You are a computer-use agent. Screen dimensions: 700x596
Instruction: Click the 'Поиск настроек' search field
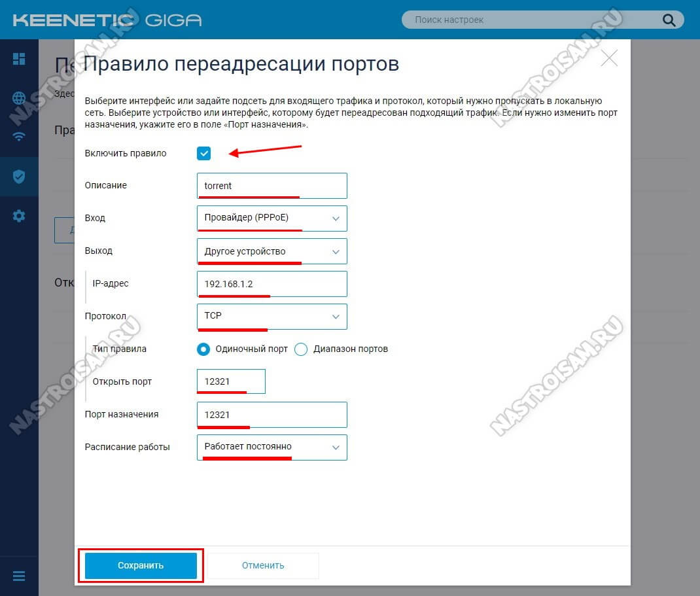tap(531, 20)
